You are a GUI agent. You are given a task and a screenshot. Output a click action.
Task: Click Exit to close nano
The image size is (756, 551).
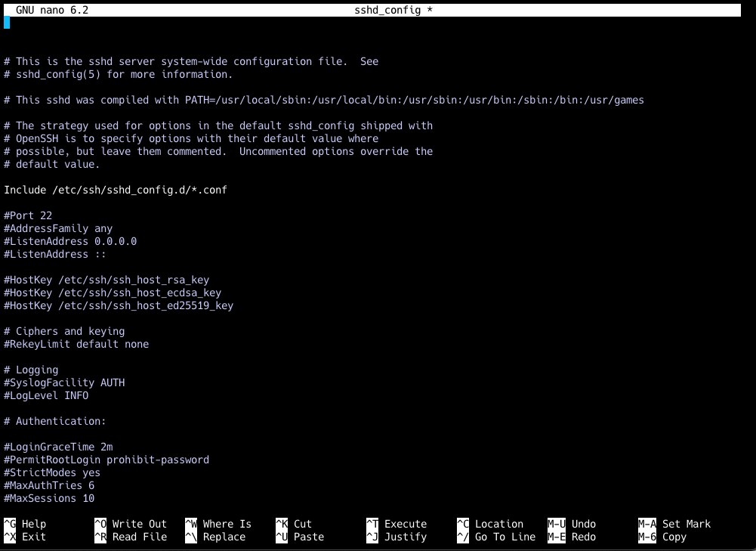point(25,537)
